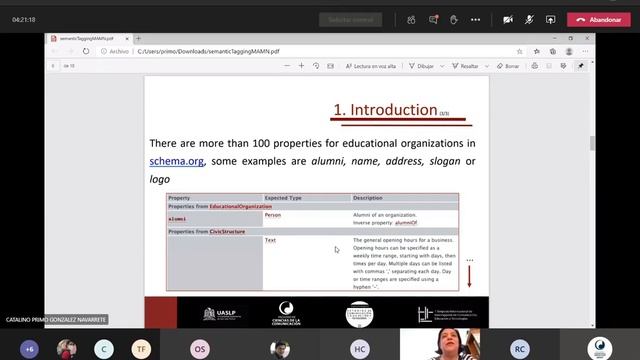
Task: Click the PDF page number field
Action: (x=53, y=66)
